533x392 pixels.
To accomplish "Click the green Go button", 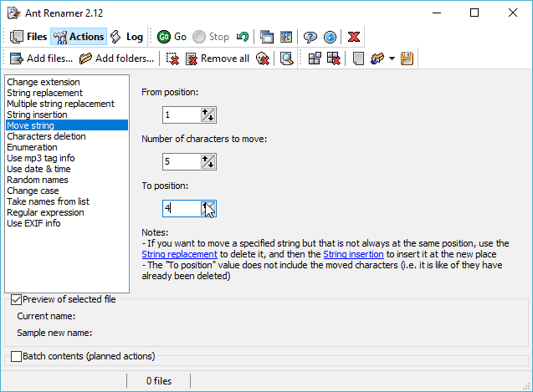I will point(172,37).
